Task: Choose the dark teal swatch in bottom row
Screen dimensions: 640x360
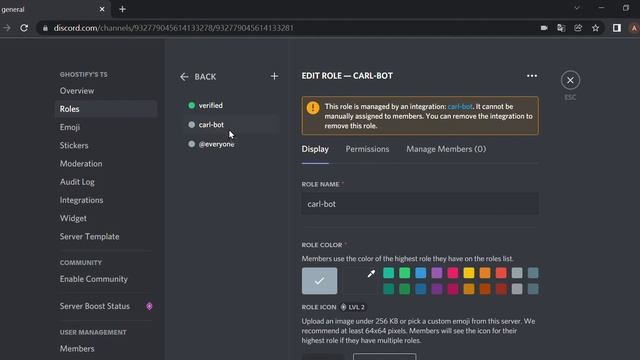Action: [x=389, y=289]
